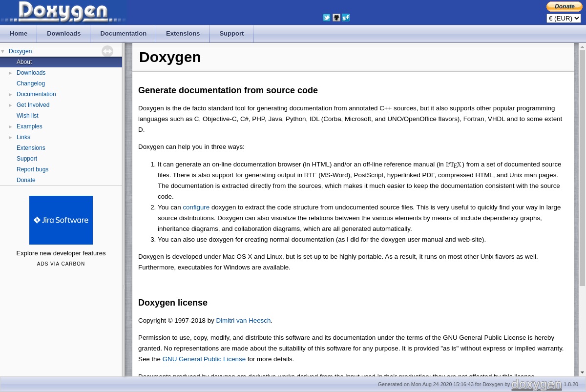Image resolution: width=586 pixels, height=392 pixels.
Task: Click 'Generate documentation from source code' heading
Action: click(228, 90)
